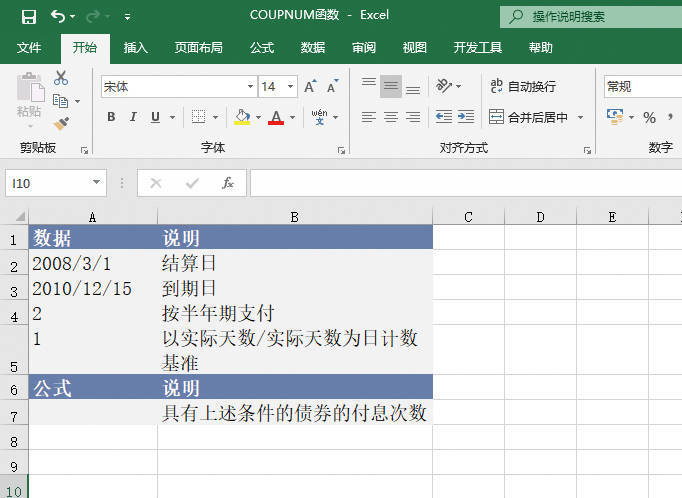
Task: Click the Cut scissors icon
Action: (61, 79)
